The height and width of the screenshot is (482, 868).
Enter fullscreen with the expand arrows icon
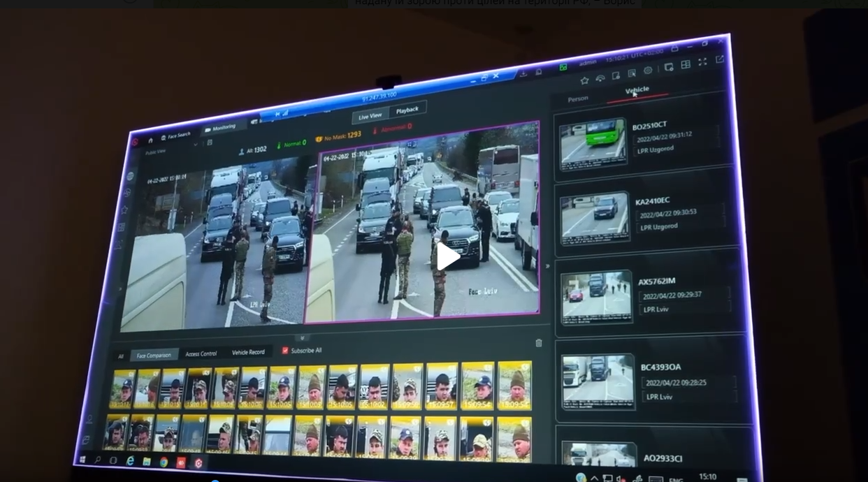(702, 61)
